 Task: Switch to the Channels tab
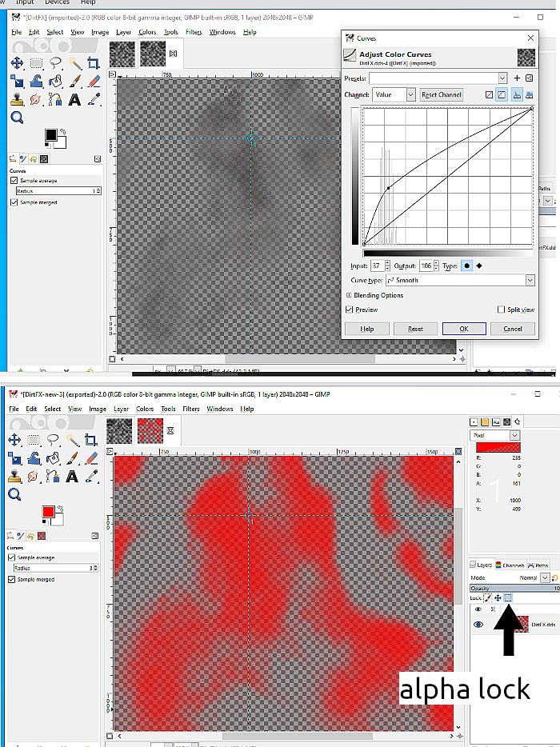510,565
